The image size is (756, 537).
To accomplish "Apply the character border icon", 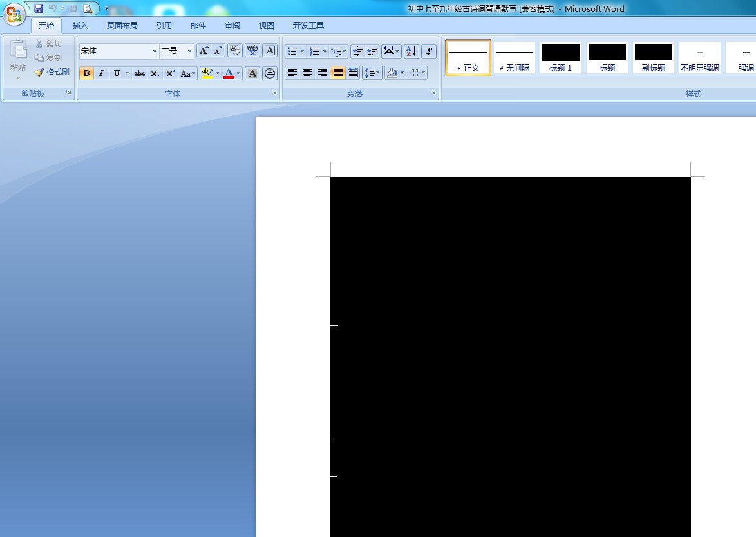I will tap(270, 51).
